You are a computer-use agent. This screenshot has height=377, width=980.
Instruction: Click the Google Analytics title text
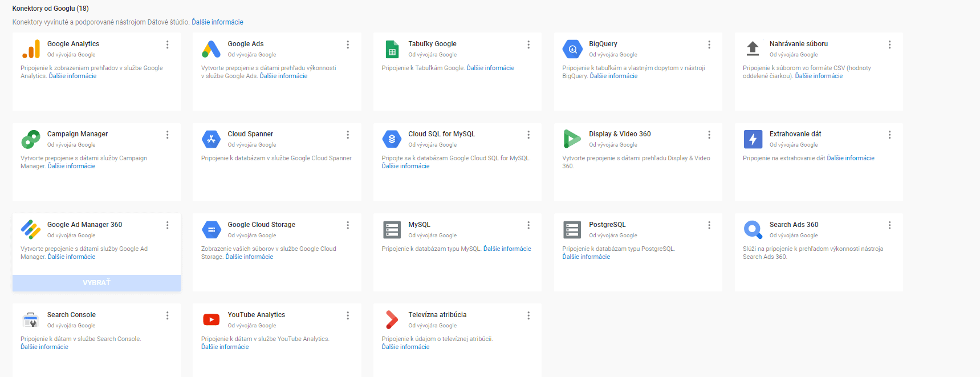point(73,44)
